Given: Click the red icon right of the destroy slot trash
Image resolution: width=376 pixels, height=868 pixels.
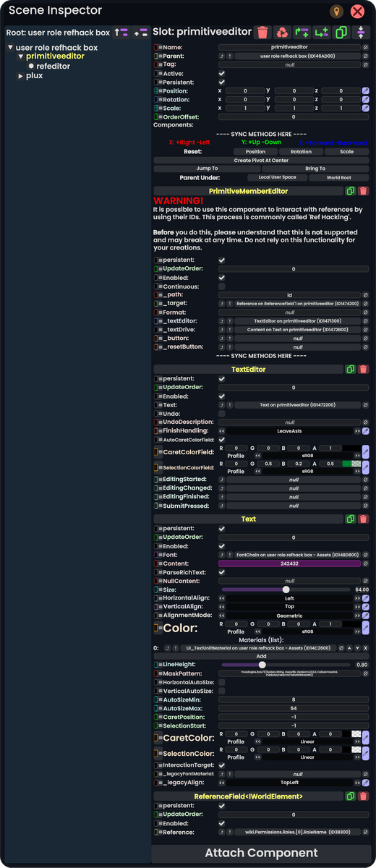Looking at the screenshot, I should point(283,32).
